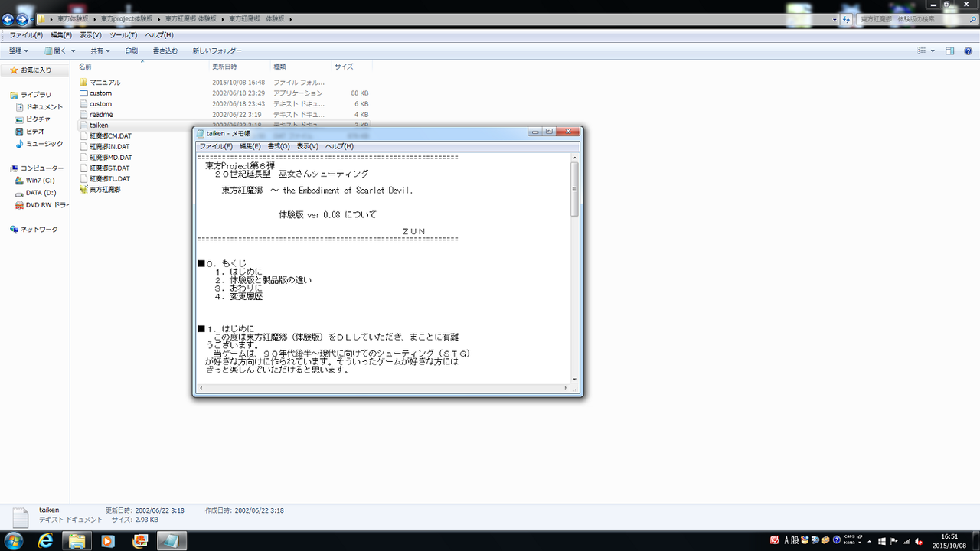980x551 pixels.
Task: Open Notepad's 表示(V) menu
Action: pos(308,146)
